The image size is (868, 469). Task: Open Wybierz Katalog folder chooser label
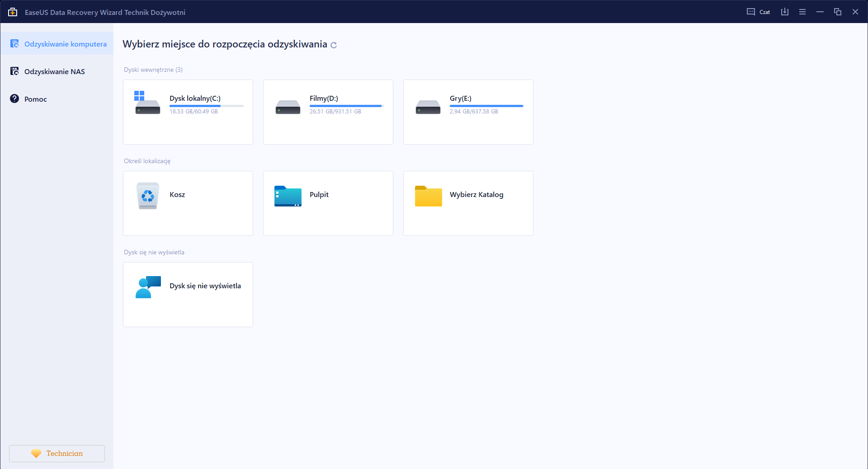pos(476,195)
